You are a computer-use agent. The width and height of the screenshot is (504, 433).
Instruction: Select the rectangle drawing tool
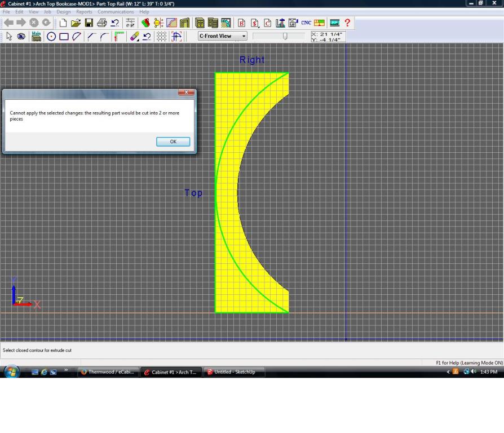click(x=64, y=37)
